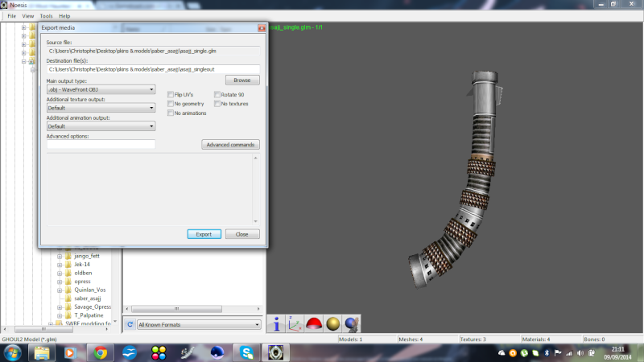
Task: Open Windows Explorer from the taskbar
Action: [42, 353]
